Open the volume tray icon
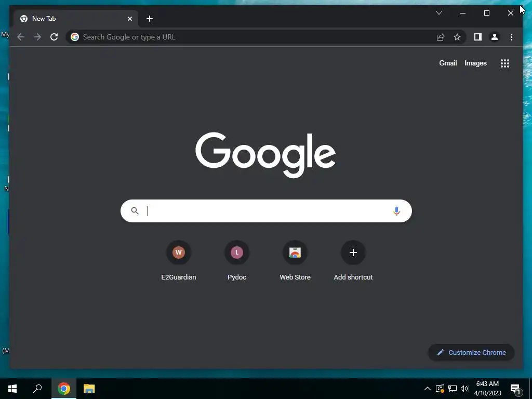The height and width of the screenshot is (399, 532). tap(464, 389)
